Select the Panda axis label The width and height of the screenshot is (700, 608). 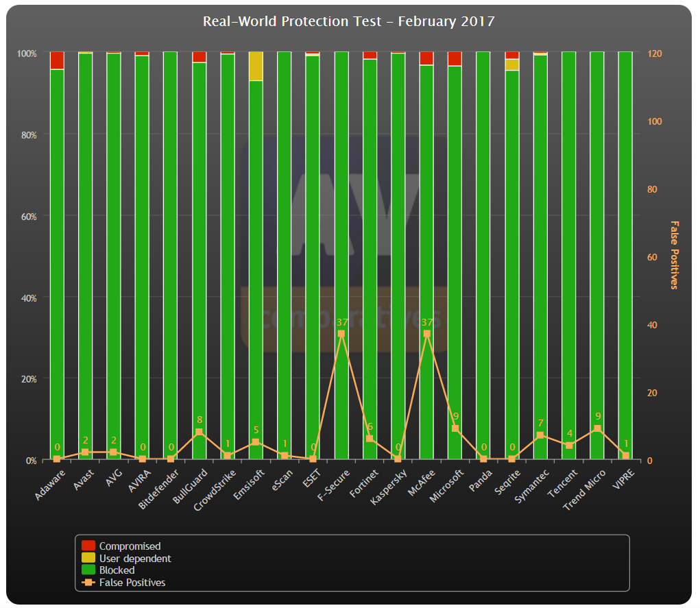[481, 481]
